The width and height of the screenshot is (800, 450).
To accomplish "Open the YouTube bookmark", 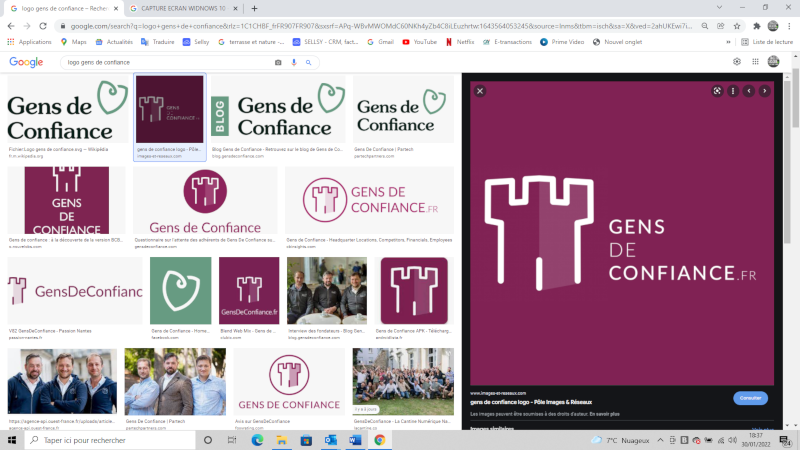I will 419,42.
